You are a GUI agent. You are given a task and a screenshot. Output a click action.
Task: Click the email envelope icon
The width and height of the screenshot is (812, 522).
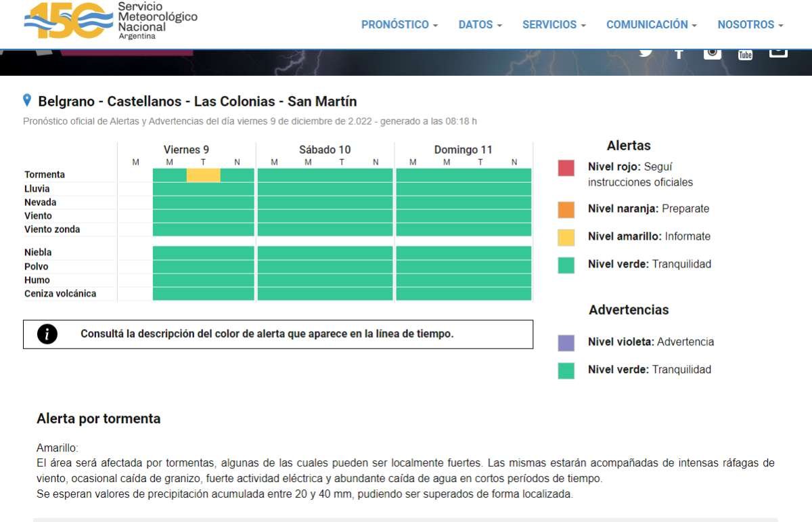[x=778, y=51]
